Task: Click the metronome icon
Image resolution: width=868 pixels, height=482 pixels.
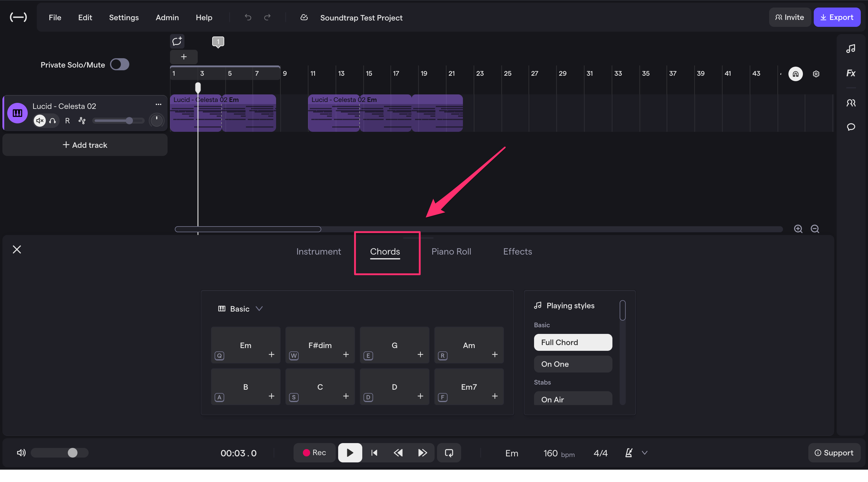Action: click(629, 453)
